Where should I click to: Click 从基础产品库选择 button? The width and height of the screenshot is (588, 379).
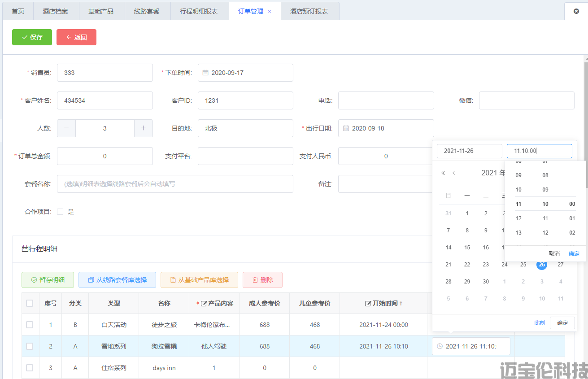coord(199,280)
